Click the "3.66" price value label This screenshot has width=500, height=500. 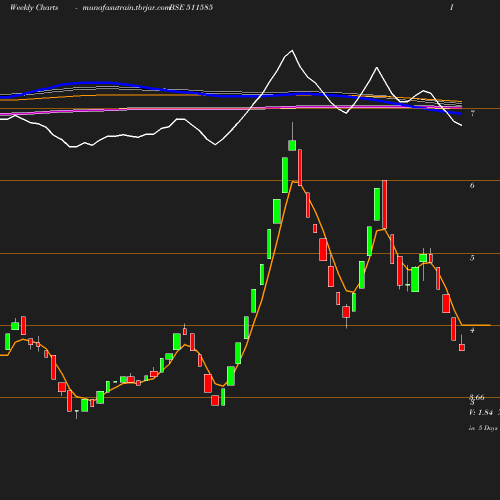(477, 397)
